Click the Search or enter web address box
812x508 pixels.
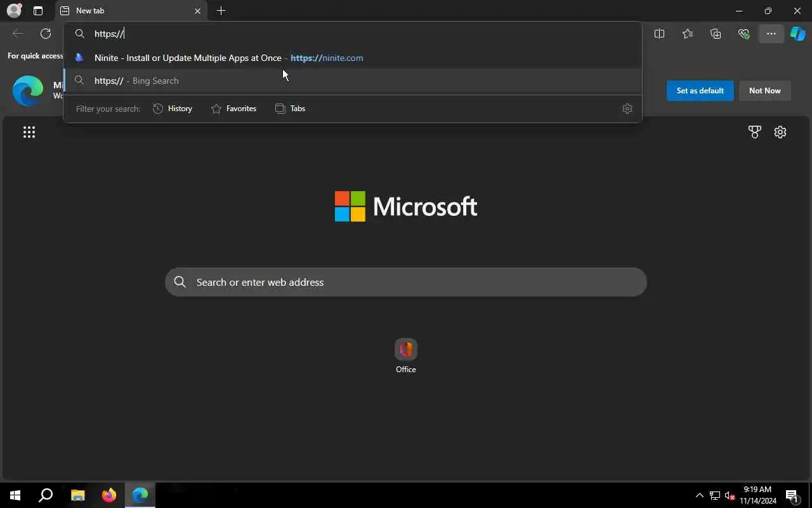tap(406, 282)
